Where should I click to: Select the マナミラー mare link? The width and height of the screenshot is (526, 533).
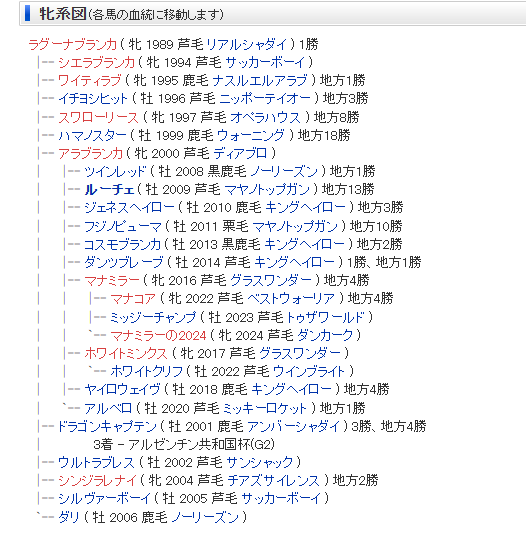click(112, 280)
